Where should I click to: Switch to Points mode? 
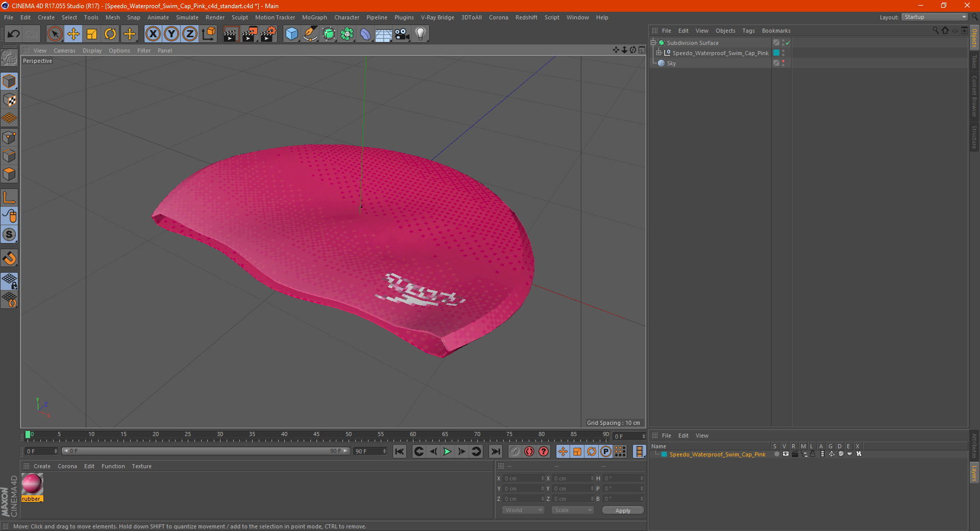click(9, 137)
